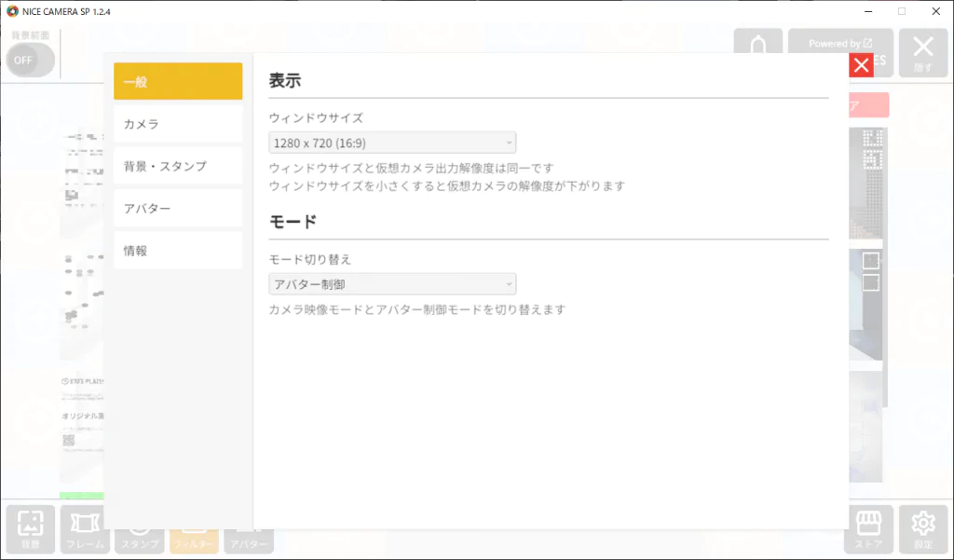
Task: Switch to the カメラ settings tab
Action: pyautogui.click(x=178, y=124)
